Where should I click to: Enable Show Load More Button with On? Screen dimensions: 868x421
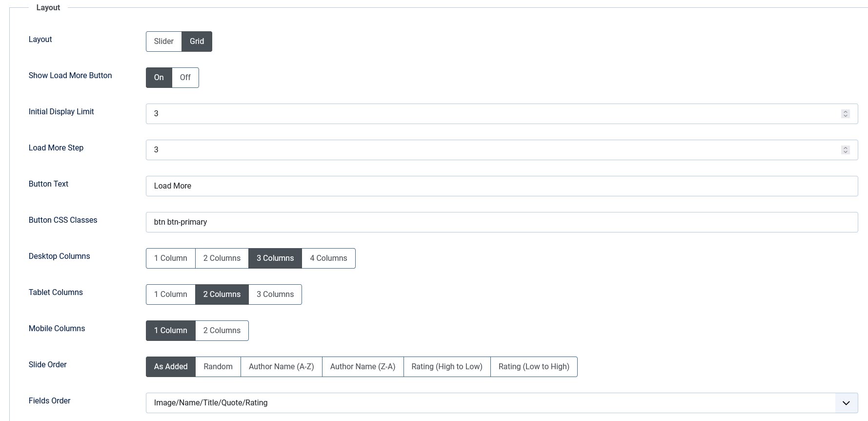(159, 78)
